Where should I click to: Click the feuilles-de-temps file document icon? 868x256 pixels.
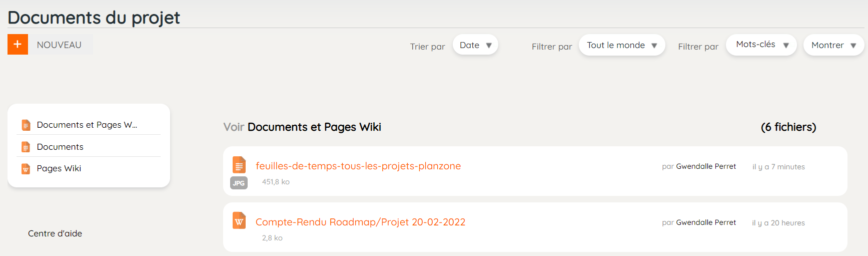tap(239, 165)
